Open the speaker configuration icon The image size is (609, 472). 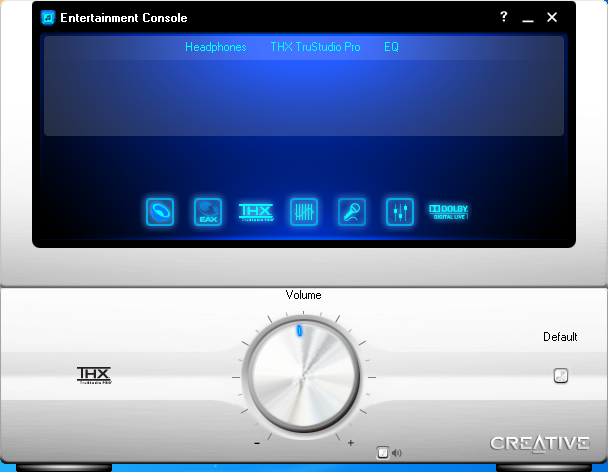pos(160,212)
